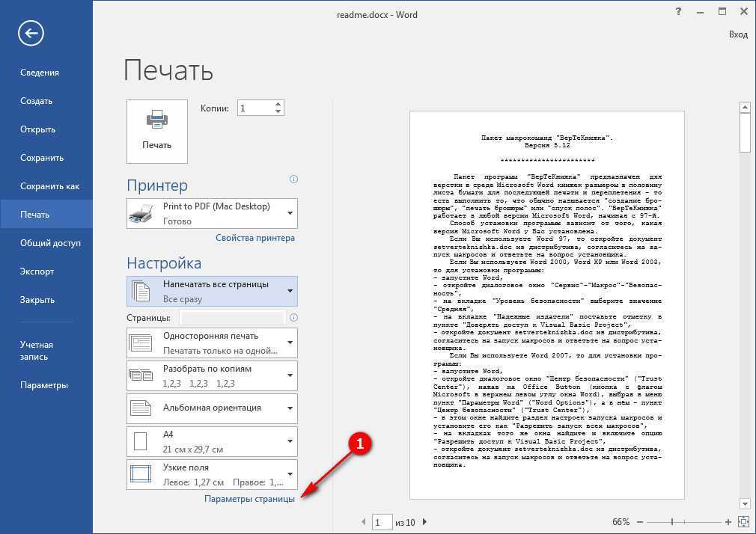The height and width of the screenshot is (534, 756).
Task: Click the help question mark icon
Action: (x=678, y=11)
